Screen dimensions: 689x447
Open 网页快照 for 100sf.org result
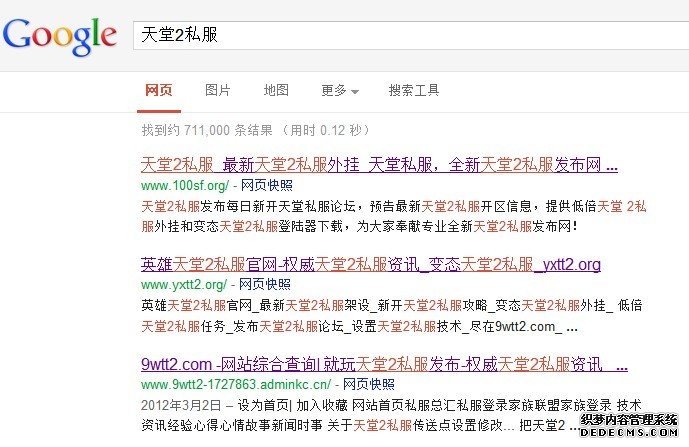click(267, 185)
